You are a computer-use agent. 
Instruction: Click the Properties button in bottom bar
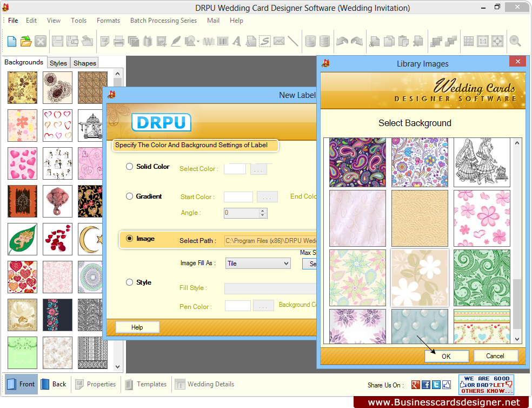pyautogui.click(x=96, y=384)
